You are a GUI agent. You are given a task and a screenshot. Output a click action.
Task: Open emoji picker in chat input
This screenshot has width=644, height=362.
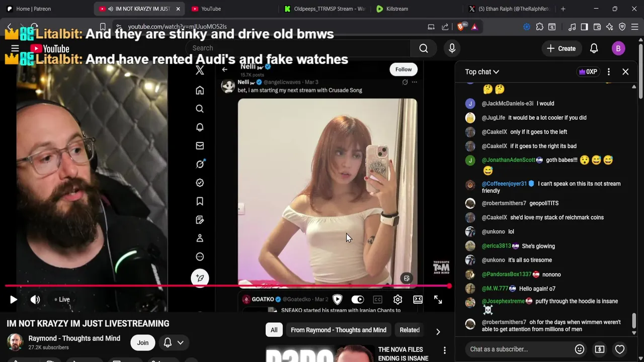(580, 349)
